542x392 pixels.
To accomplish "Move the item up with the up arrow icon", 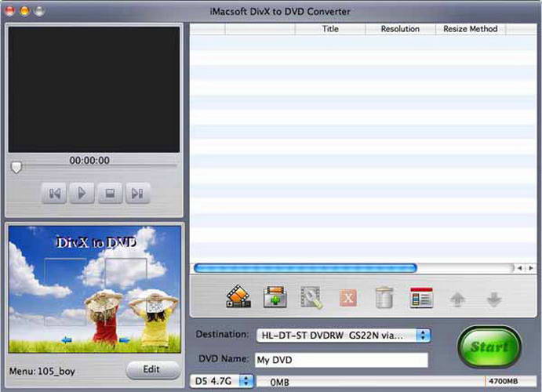I will 457,299.
